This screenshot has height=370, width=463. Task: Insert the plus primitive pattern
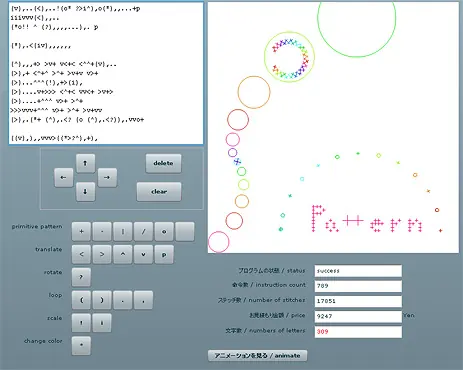81,232
